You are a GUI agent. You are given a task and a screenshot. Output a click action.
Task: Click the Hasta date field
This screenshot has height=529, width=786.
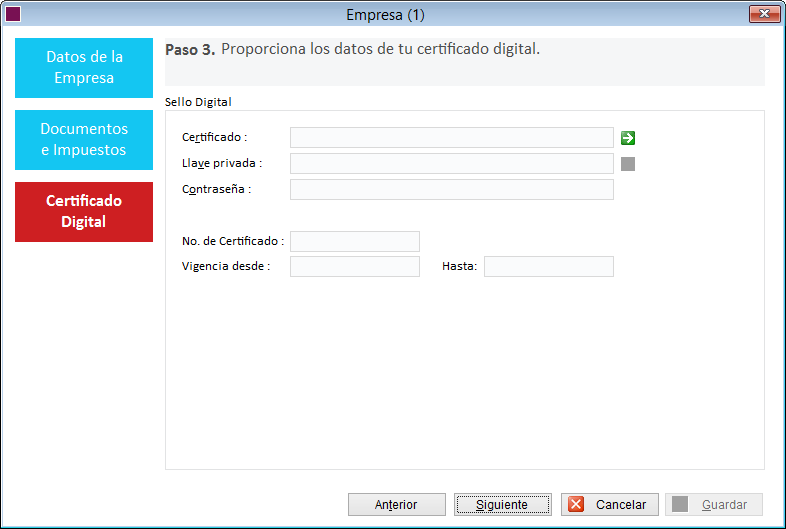(549, 266)
